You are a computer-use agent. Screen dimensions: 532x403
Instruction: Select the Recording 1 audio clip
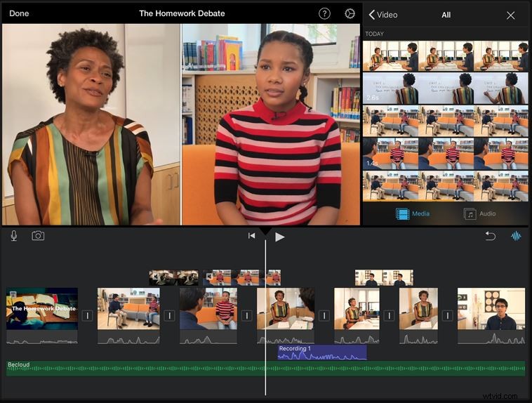[322, 352]
